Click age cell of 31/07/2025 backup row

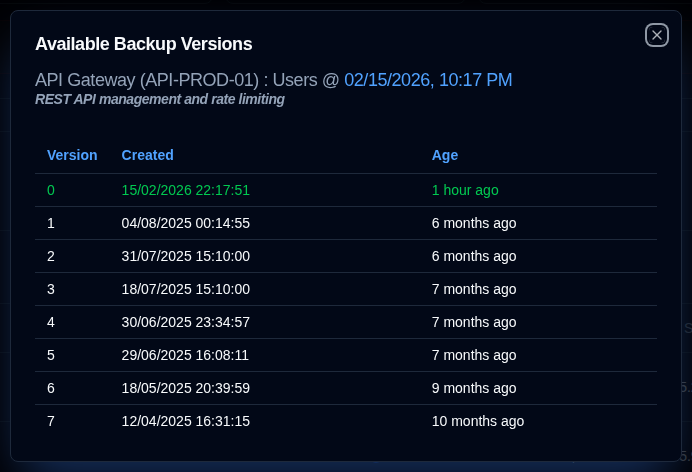(474, 256)
